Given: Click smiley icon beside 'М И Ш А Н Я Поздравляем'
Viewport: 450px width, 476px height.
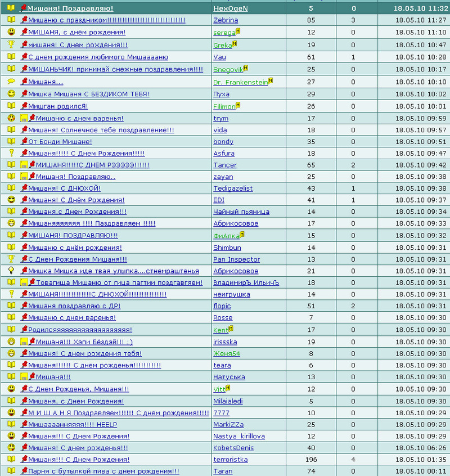Looking at the screenshot, I should 11,412.
